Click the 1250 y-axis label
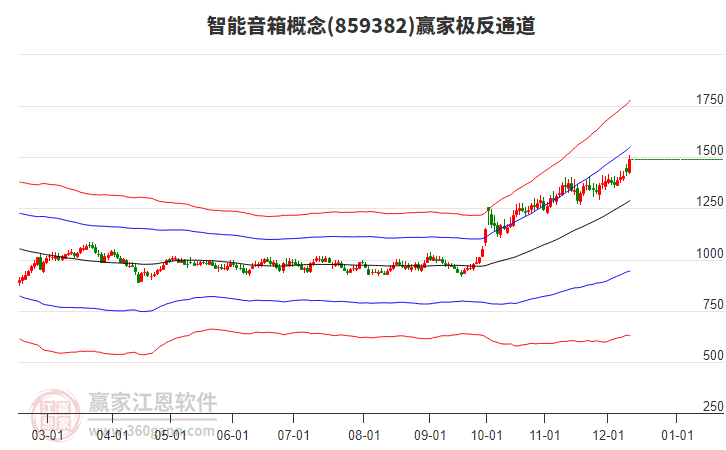The height and width of the screenshot is (450, 726). (709, 201)
